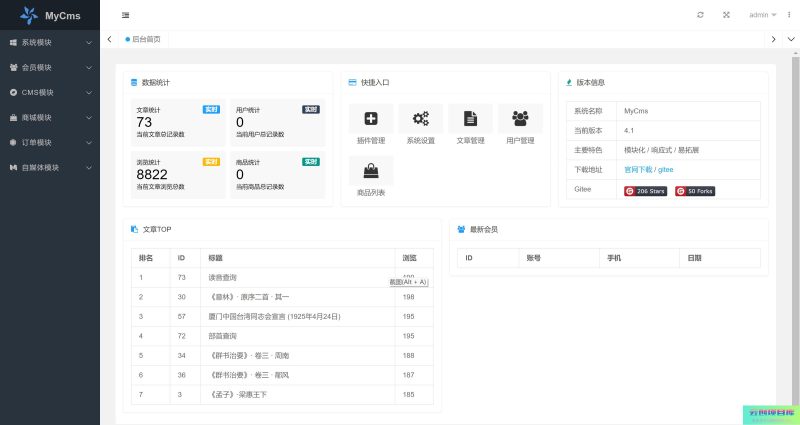800x425 pixels.
Task: Open the admin user dropdown
Action: 762,15
